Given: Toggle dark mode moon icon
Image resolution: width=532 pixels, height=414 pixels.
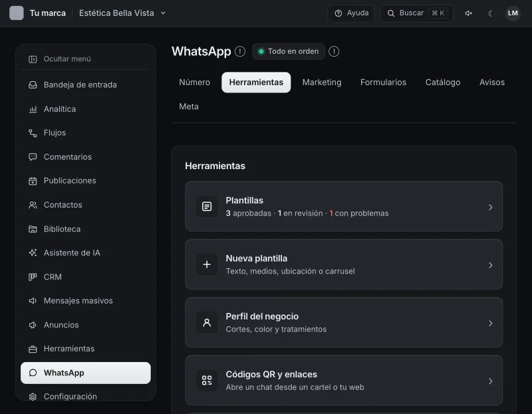Looking at the screenshot, I should click(490, 13).
